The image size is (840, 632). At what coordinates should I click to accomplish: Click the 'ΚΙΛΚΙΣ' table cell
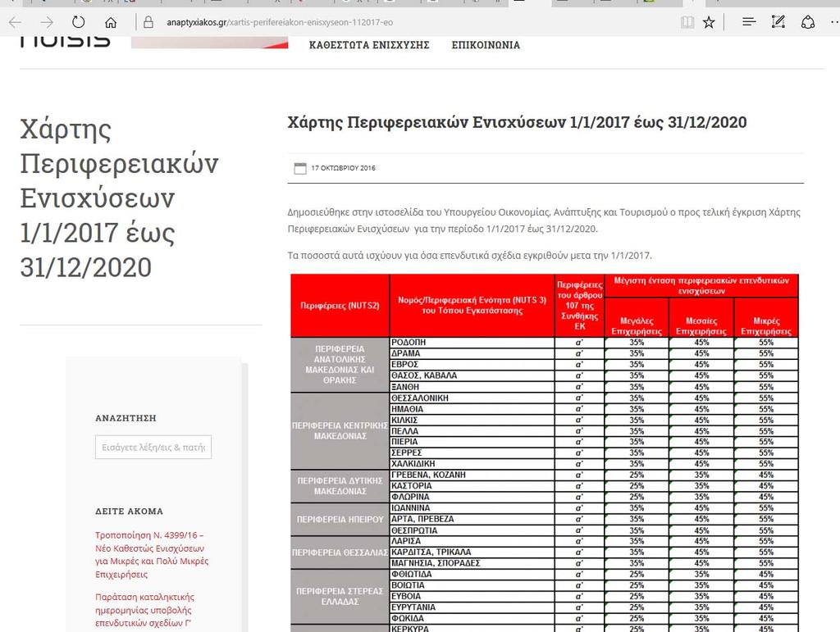pos(472,420)
